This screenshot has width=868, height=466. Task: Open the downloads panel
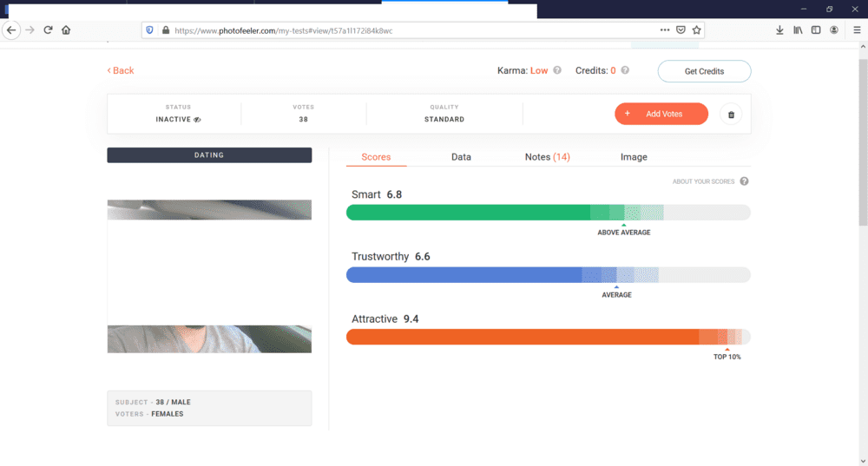click(779, 30)
